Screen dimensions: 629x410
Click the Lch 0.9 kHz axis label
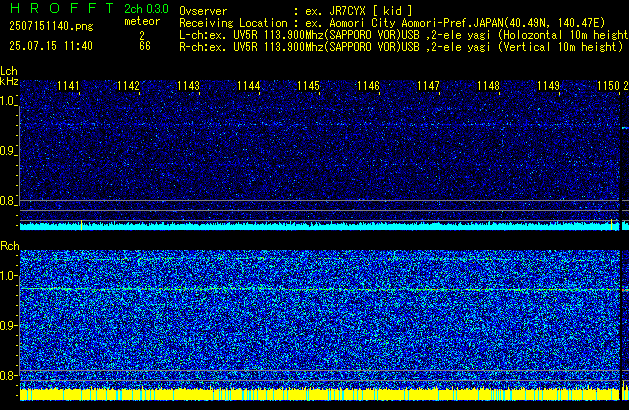[x=8, y=151]
